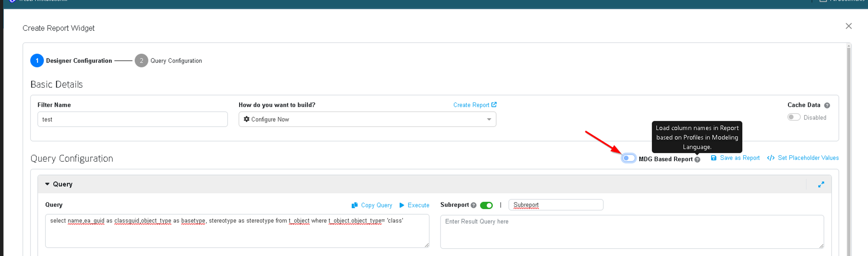
Task: Open the Create Report link
Action: click(x=475, y=105)
